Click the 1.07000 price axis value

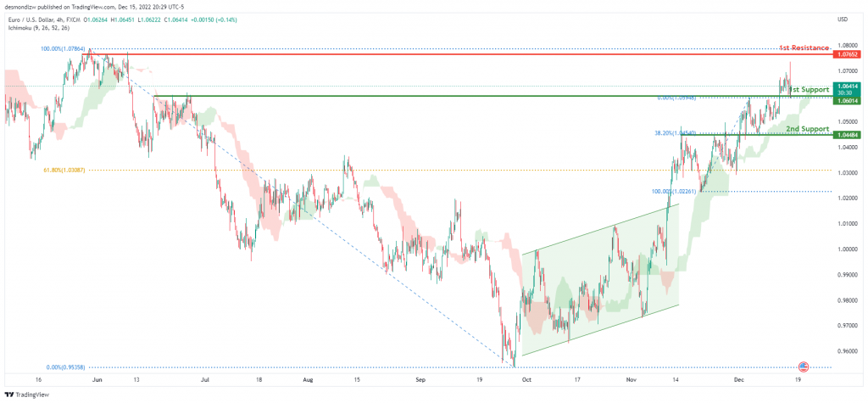pyautogui.click(x=848, y=71)
